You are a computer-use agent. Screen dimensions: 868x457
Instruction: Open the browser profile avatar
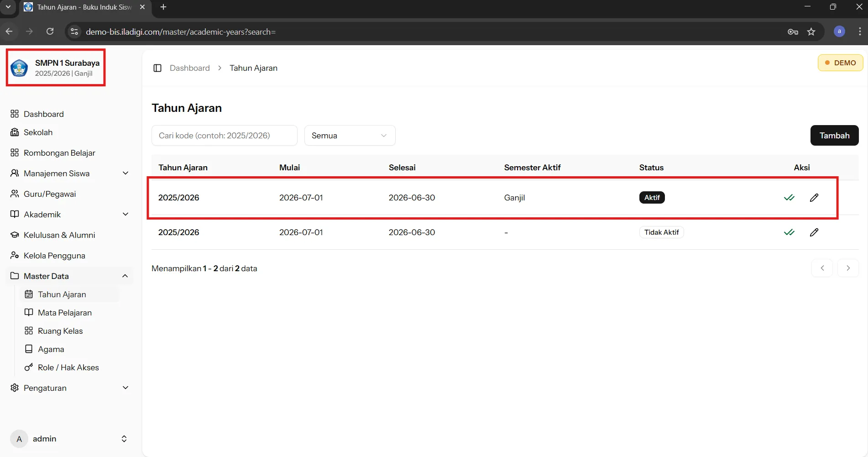click(839, 32)
